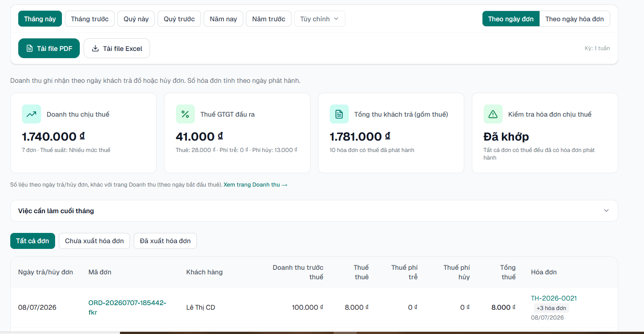This screenshot has height=334, width=644.
Task: Select the Tháng này period tab
Action: [x=40, y=19]
